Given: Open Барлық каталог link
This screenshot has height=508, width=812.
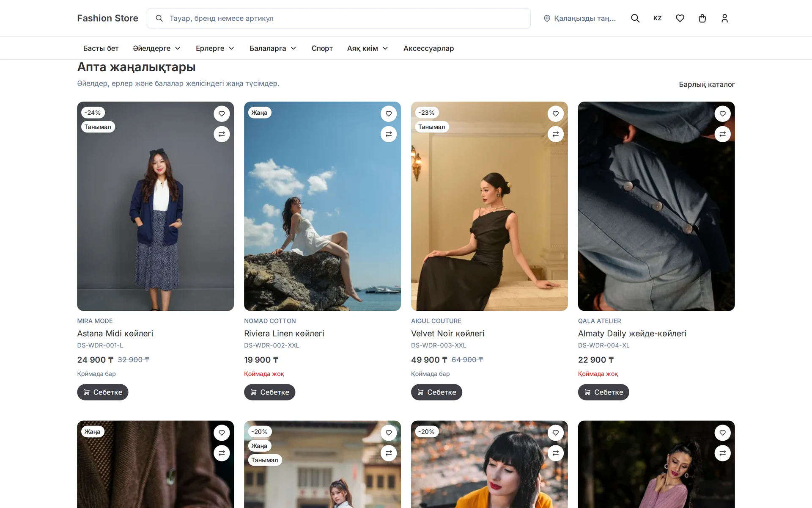Looking at the screenshot, I should click(707, 84).
